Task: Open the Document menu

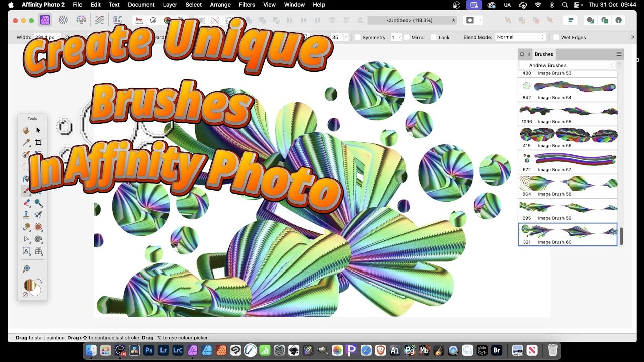Action: click(141, 5)
